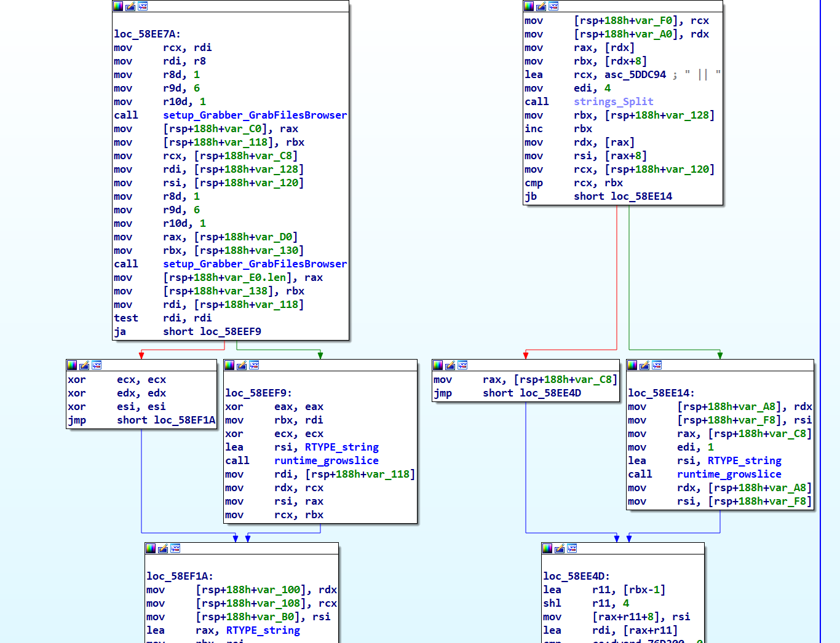Click pencil icon on loc_58EE4D block

[x=560, y=548]
